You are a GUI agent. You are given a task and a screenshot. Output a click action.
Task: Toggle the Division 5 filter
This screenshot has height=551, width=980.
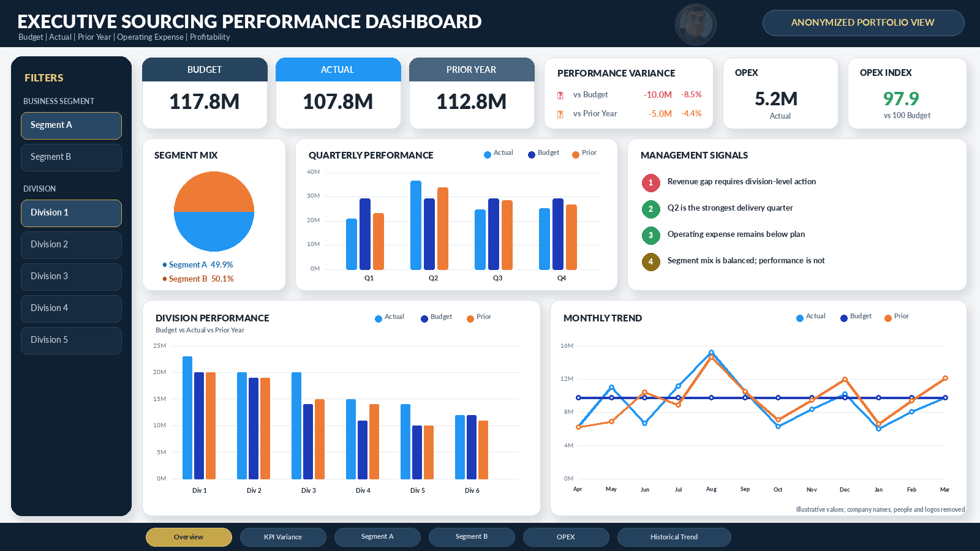(x=71, y=340)
